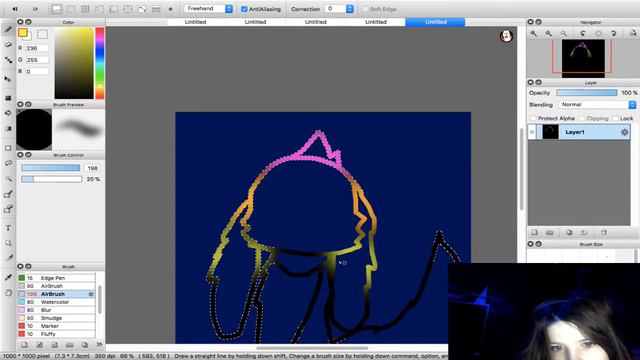The height and width of the screenshot is (360, 640).
Task: Select the AirBrush size 50 brush
Action: (x=56, y=286)
